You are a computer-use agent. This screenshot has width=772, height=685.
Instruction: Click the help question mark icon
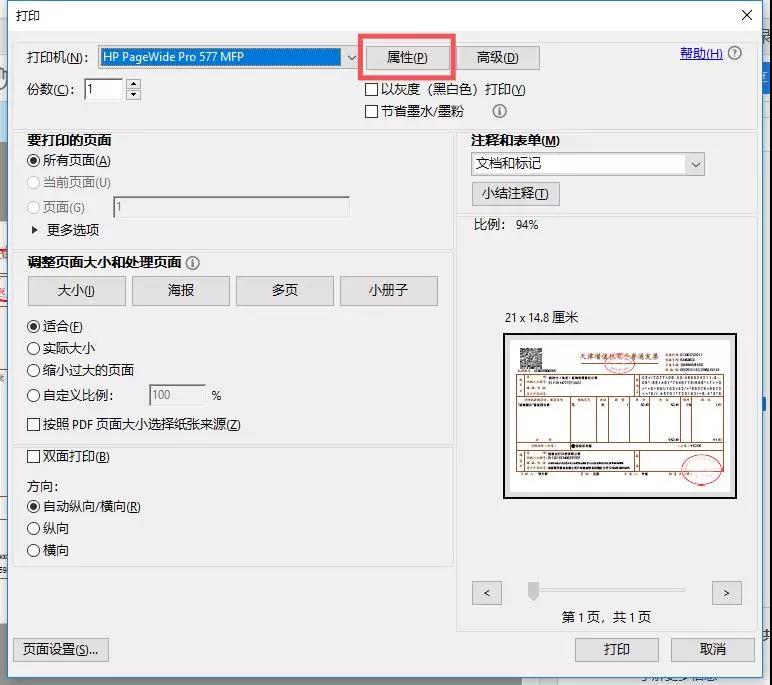pos(735,53)
